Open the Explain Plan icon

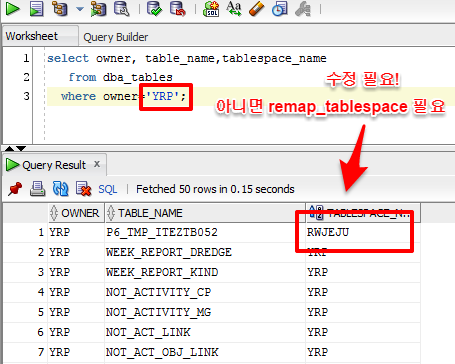point(60,9)
